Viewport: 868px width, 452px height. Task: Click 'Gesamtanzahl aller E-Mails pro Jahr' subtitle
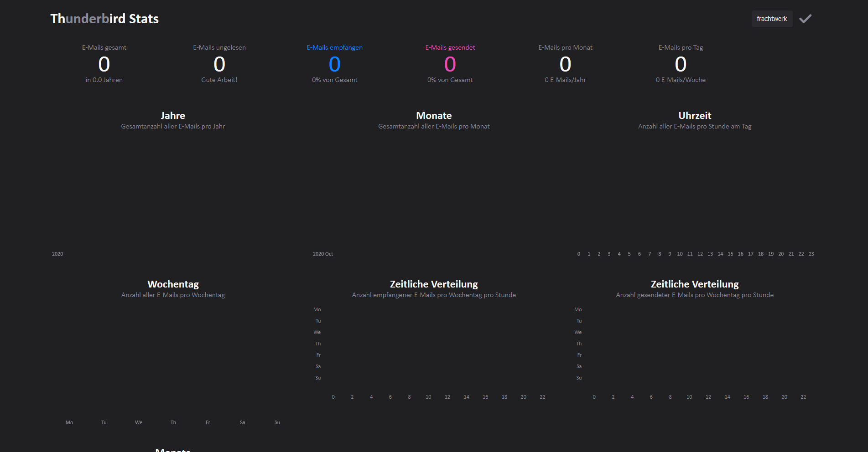click(173, 126)
